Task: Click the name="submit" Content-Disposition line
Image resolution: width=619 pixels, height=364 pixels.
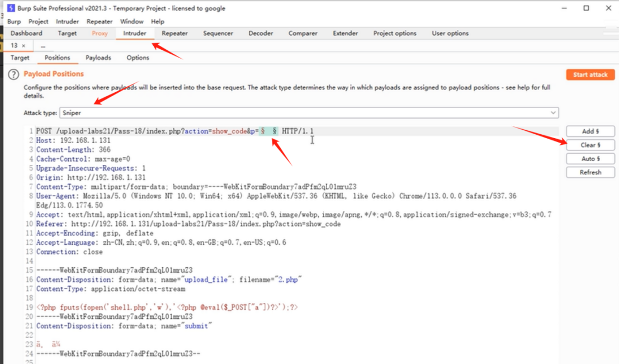Action: [x=124, y=326]
